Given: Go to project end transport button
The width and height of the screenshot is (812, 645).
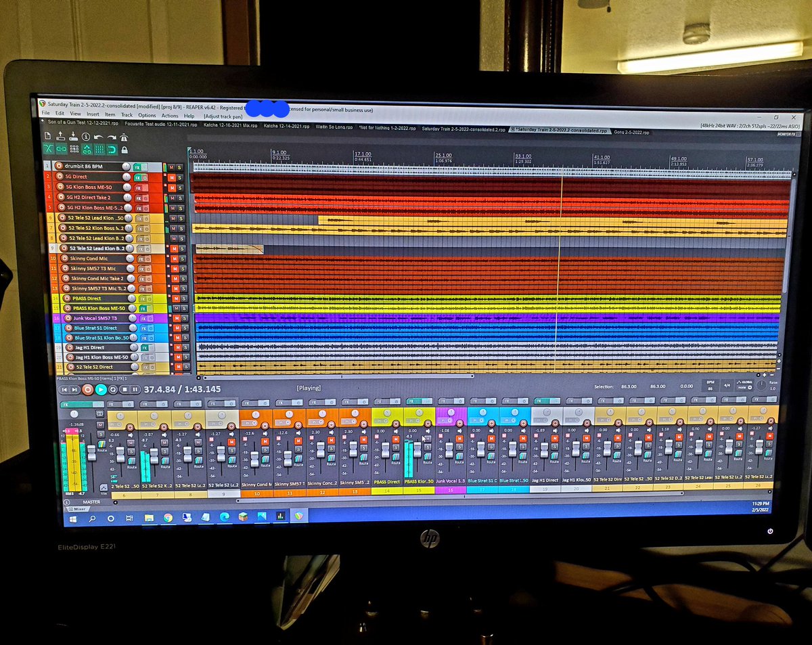Looking at the screenshot, I should [74, 390].
